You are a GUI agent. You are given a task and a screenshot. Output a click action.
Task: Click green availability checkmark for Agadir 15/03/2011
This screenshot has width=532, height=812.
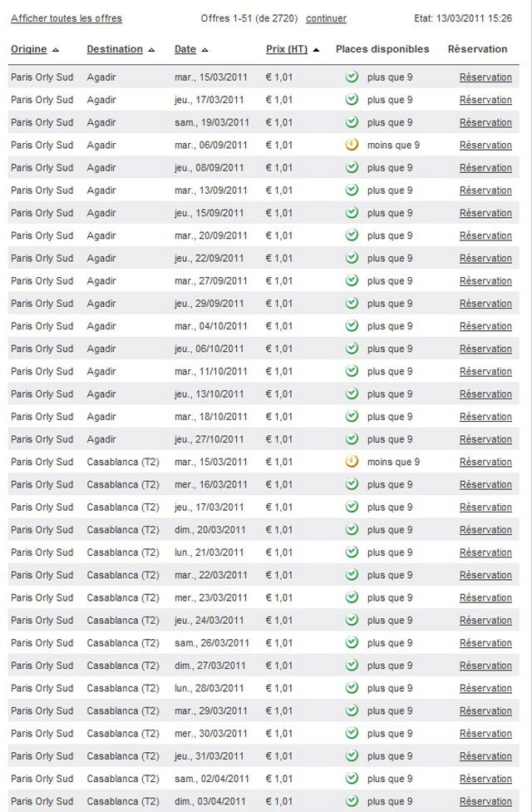352,77
